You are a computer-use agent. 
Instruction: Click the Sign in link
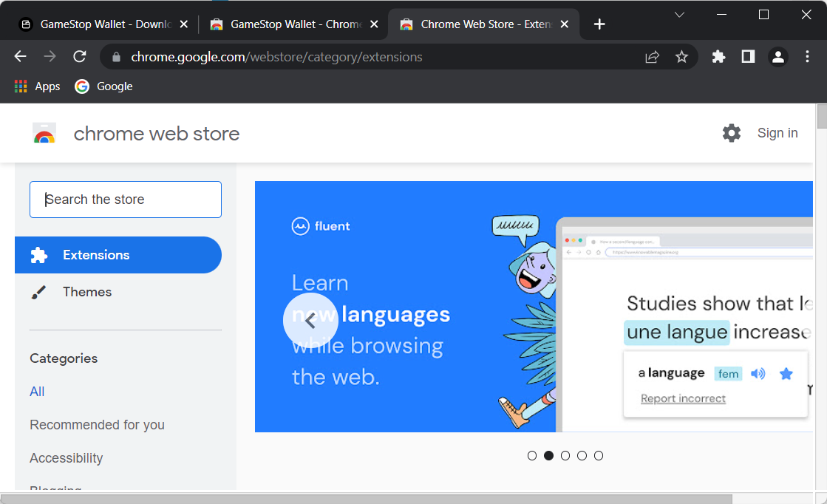777,133
